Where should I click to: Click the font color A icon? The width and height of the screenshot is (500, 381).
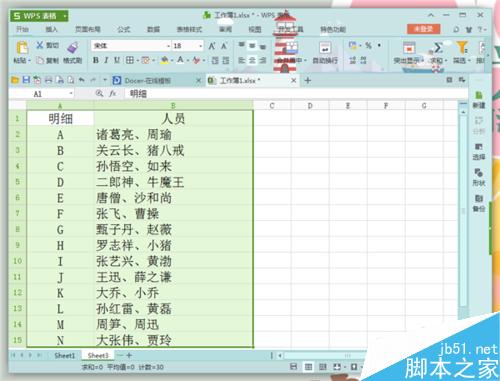[x=180, y=60]
